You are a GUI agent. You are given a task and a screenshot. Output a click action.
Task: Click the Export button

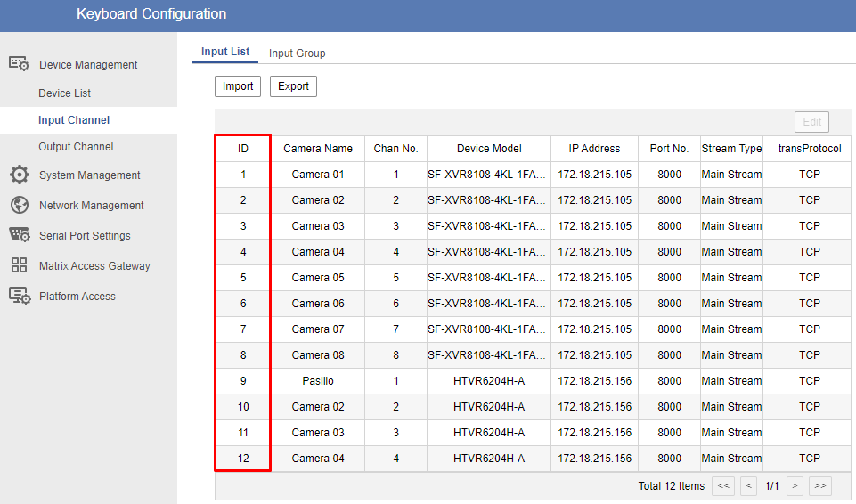click(x=293, y=86)
